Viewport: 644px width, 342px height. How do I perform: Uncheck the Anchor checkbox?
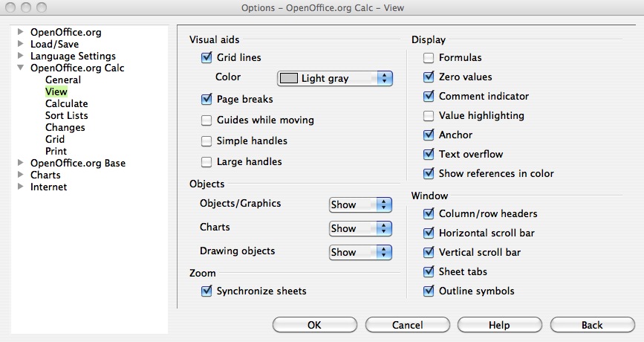[429, 135]
